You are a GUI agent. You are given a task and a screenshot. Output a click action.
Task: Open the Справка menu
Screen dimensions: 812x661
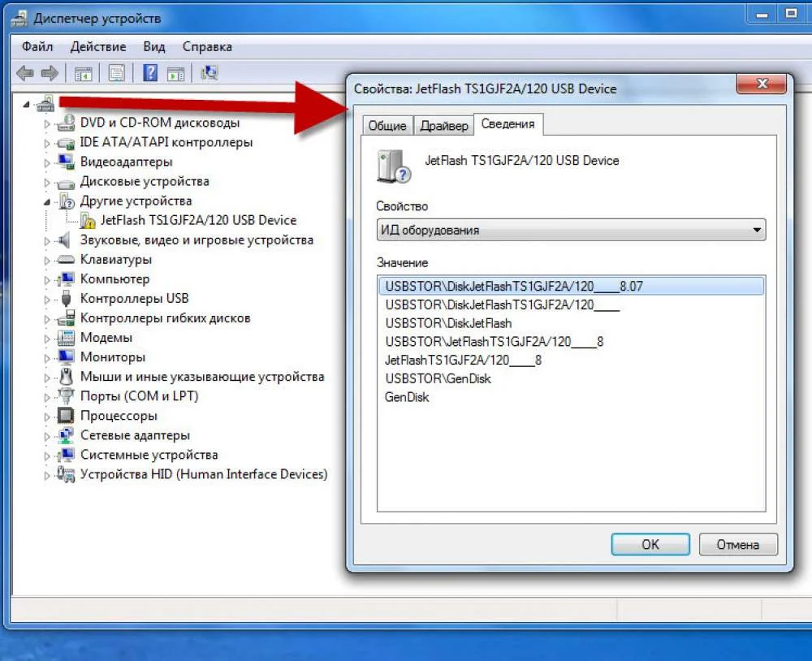point(206,46)
